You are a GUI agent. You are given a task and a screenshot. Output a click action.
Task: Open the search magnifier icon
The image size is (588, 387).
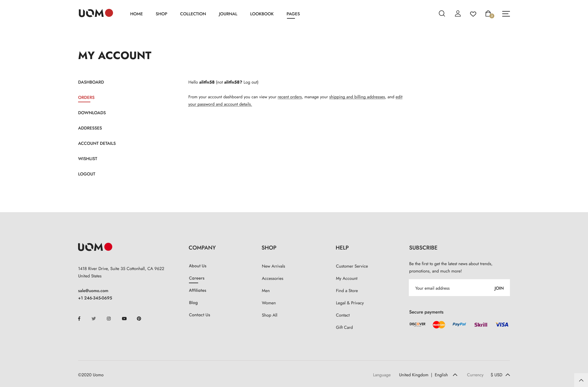pos(442,13)
